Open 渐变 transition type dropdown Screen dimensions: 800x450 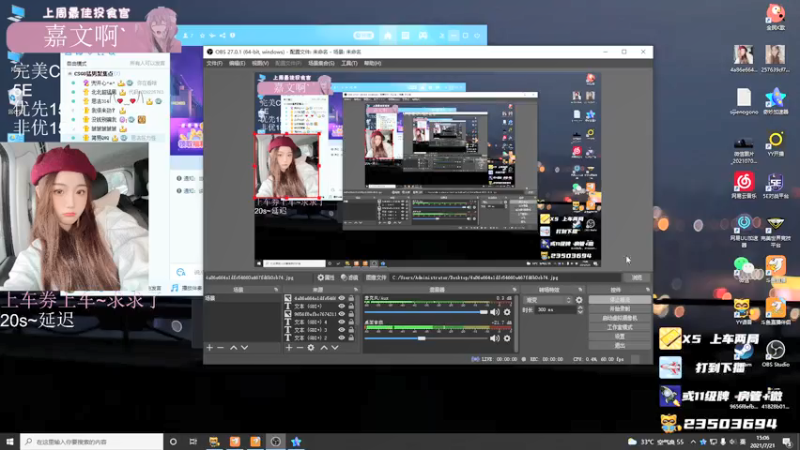pyautogui.click(x=547, y=300)
